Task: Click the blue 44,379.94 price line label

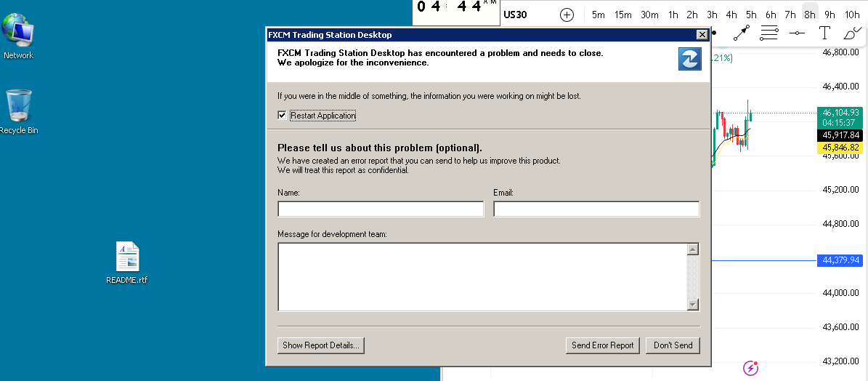Action: (840, 260)
